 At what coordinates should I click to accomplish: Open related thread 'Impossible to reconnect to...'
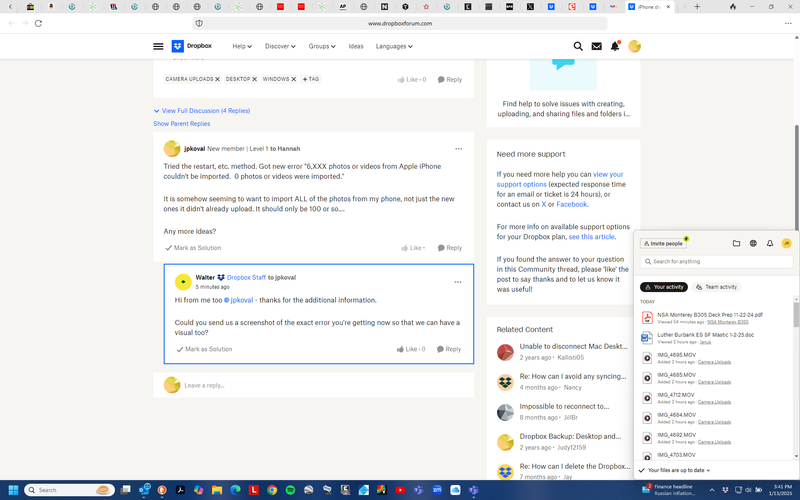[564, 407]
